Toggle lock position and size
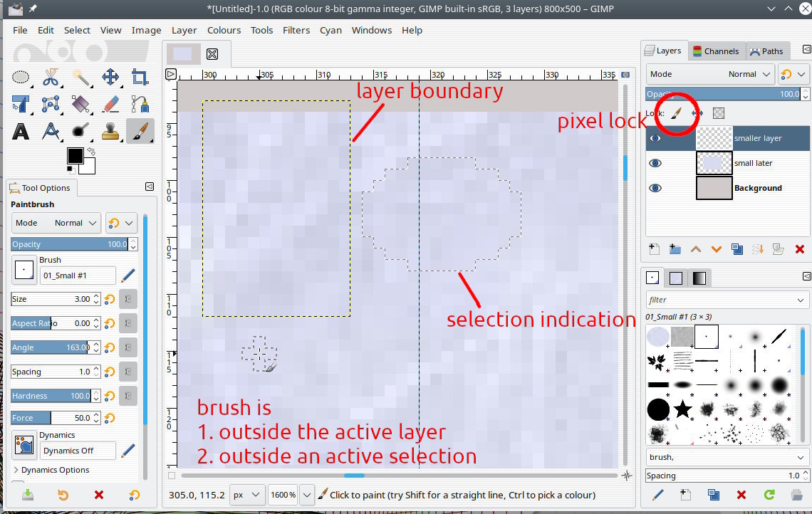 [x=697, y=113]
